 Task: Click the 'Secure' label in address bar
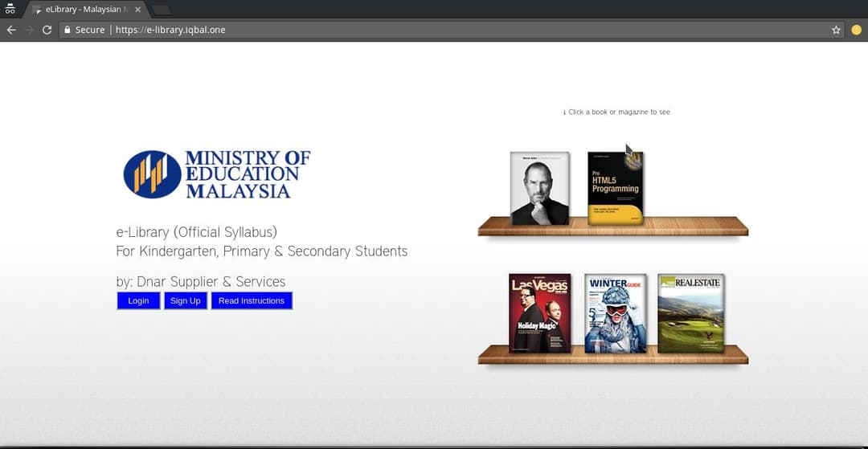[x=90, y=30]
